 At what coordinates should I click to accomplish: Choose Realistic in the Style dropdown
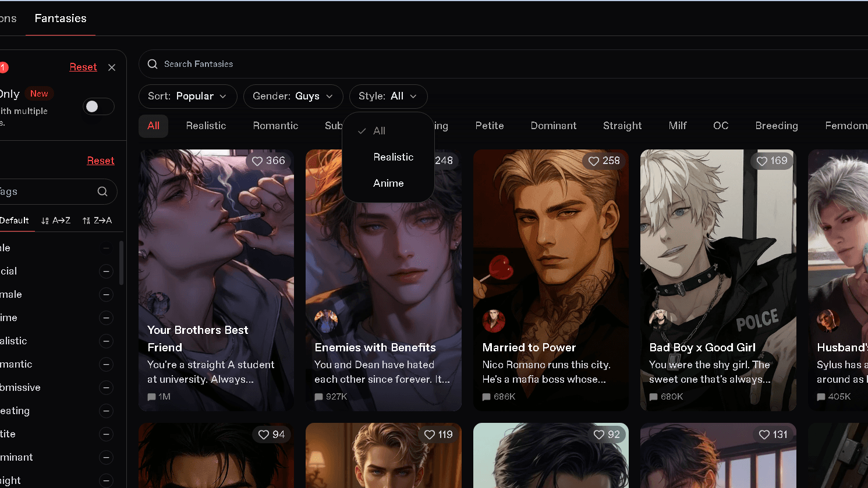pyautogui.click(x=388, y=157)
